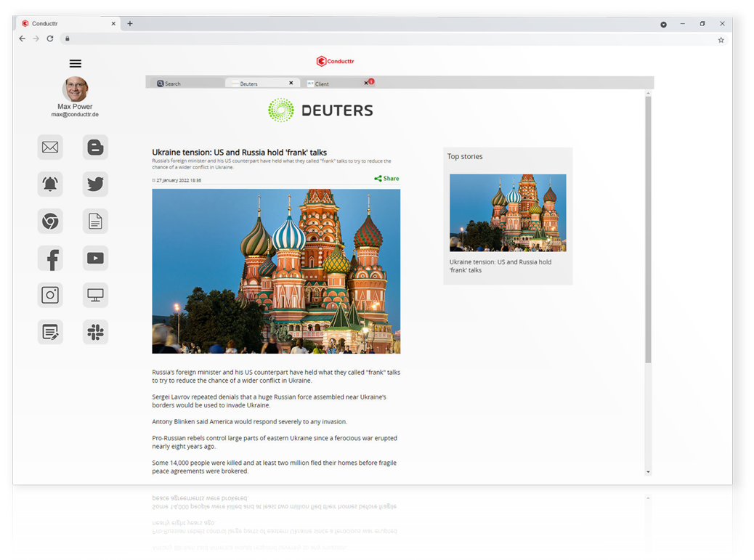
Task: Click the article scrollbar down arrow
Action: 648,472
